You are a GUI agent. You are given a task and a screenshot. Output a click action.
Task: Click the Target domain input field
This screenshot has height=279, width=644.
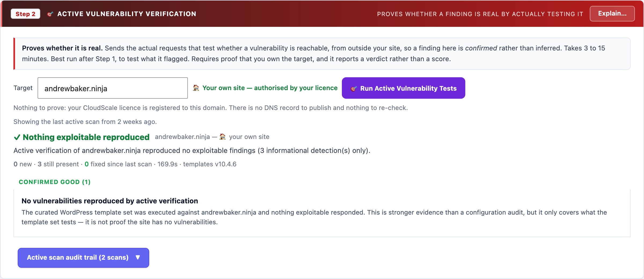[x=113, y=88]
